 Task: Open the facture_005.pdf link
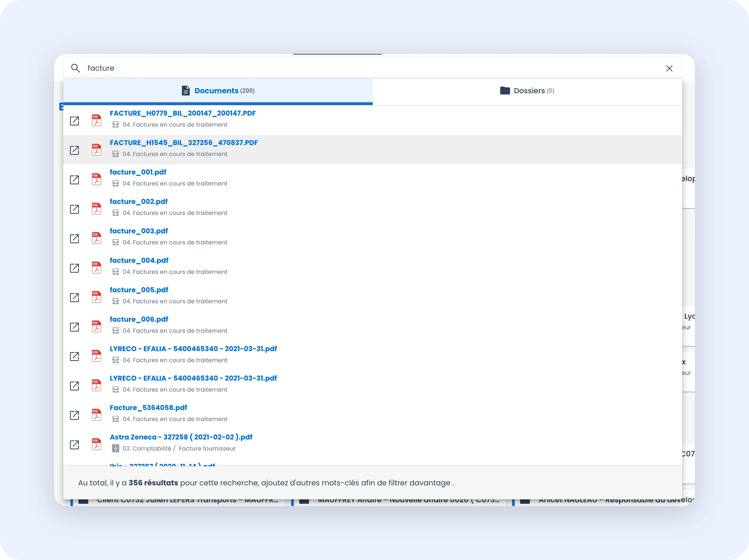click(x=139, y=290)
